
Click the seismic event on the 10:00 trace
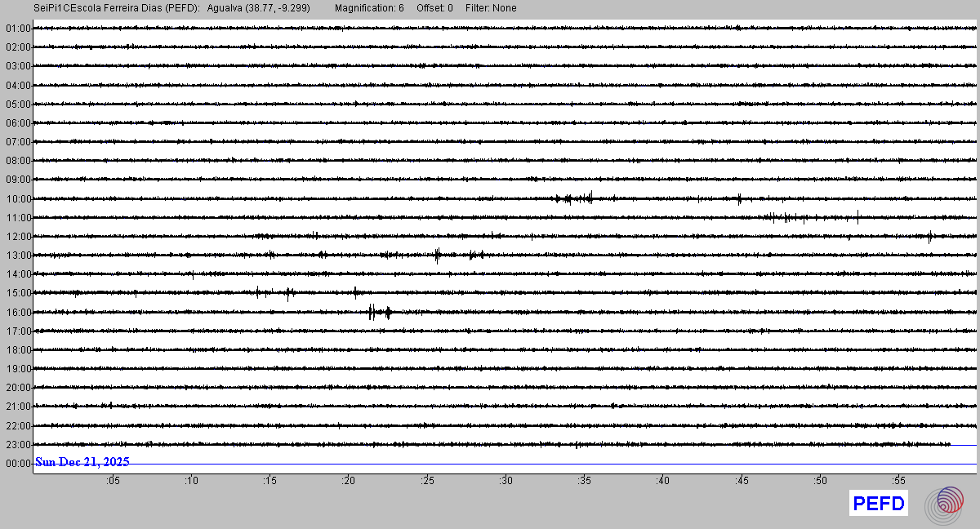click(x=576, y=198)
